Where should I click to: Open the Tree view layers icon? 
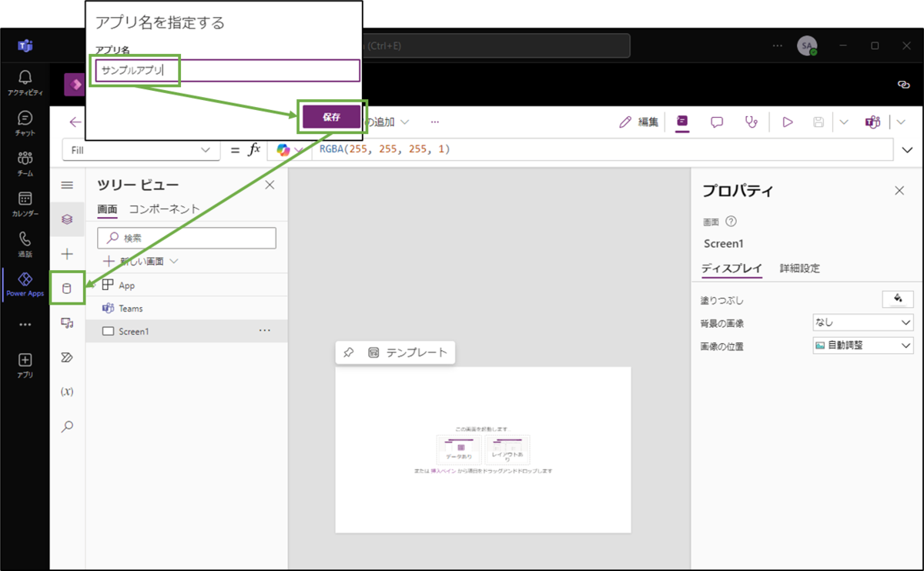click(67, 219)
